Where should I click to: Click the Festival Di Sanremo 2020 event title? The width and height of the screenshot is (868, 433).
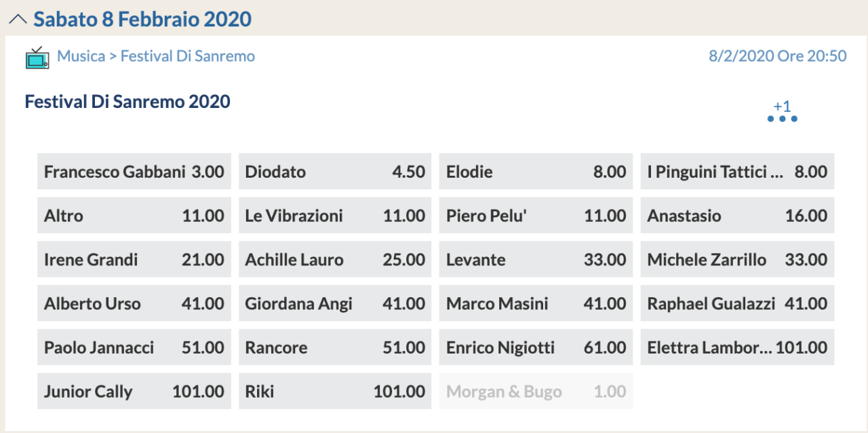tap(127, 102)
